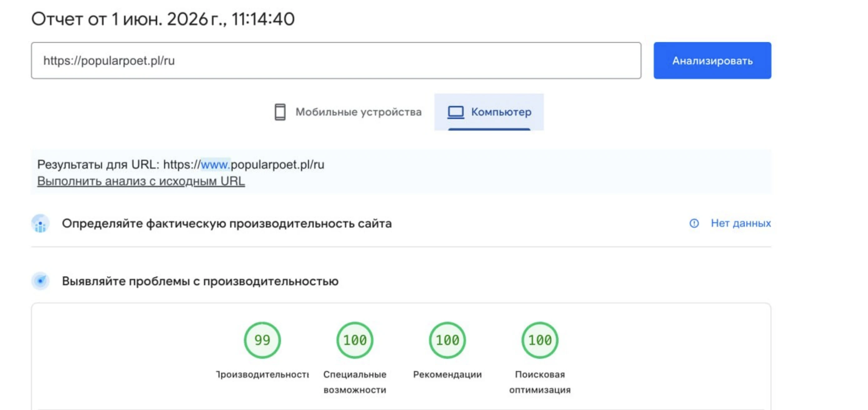Click the heading Выявляйте проблемы с производительностью
This screenshot has width=868, height=410.
click(200, 281)
